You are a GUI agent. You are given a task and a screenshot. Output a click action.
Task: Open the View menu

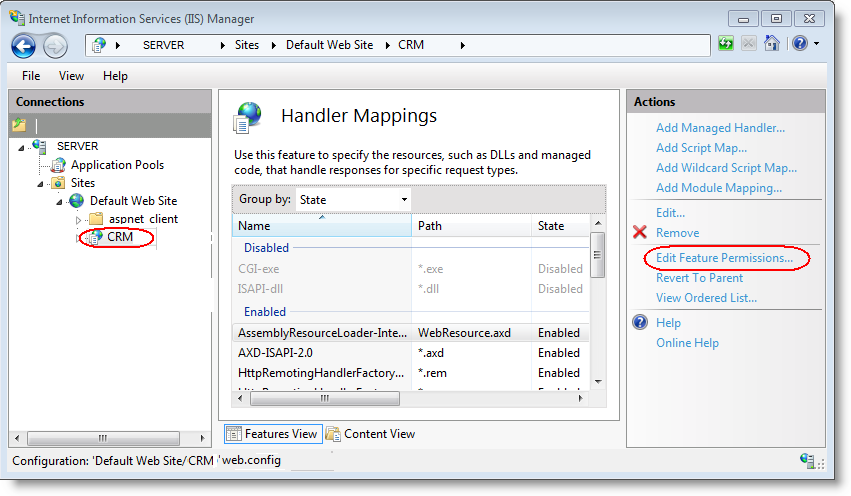[71, 76]
